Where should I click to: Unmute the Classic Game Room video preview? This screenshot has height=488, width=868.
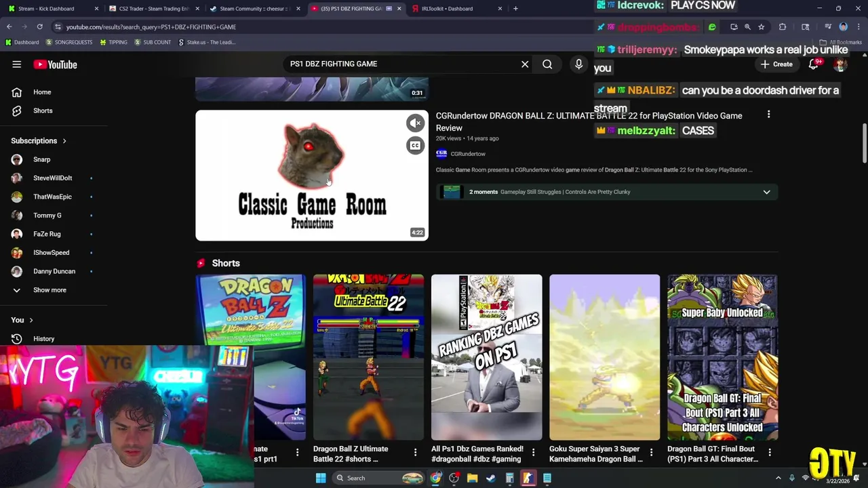tap(415, 123)
